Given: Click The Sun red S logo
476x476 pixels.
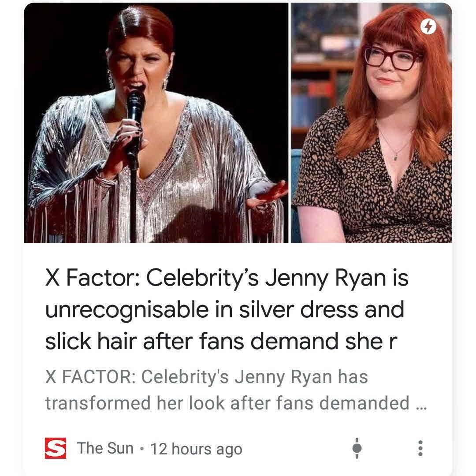Looking at the screenshot, I should point(55,448).
